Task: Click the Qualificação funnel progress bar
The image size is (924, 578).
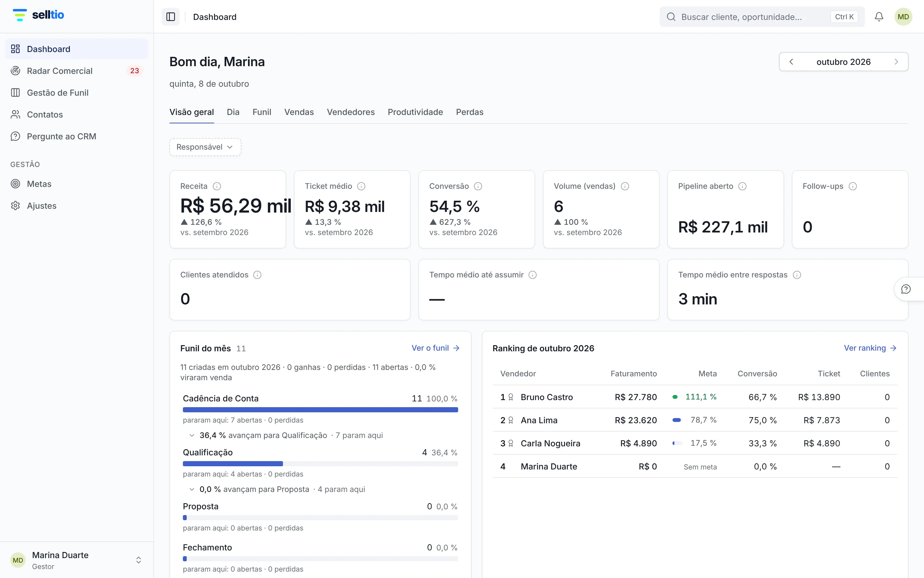Action: coord(320,464)
